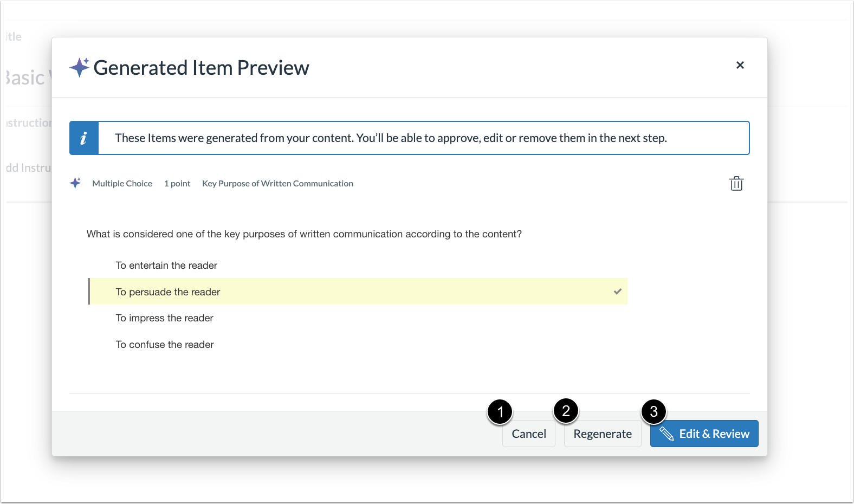The width and height of the screenshot is (854, 504).
Task: Select the highlighted answer 'To persuade the reader'
Action: (358, 292)
